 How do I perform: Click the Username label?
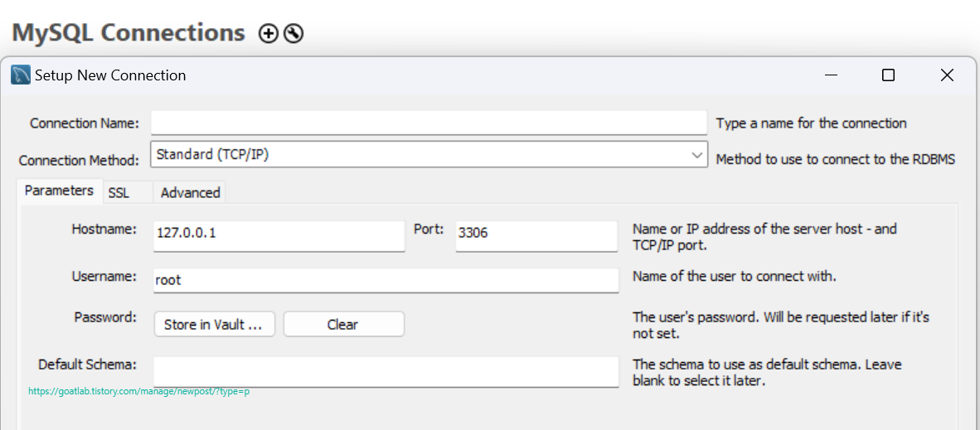click(x=104, y=276)
